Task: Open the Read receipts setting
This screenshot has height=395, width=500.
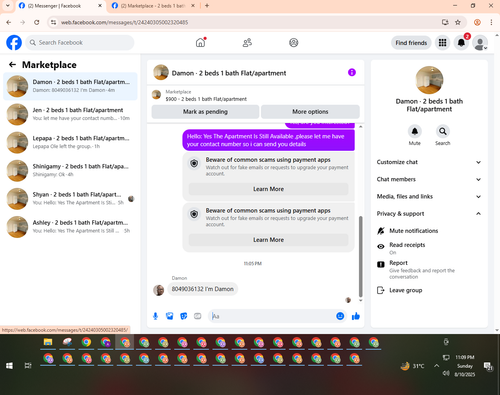Action: point(429,248)
